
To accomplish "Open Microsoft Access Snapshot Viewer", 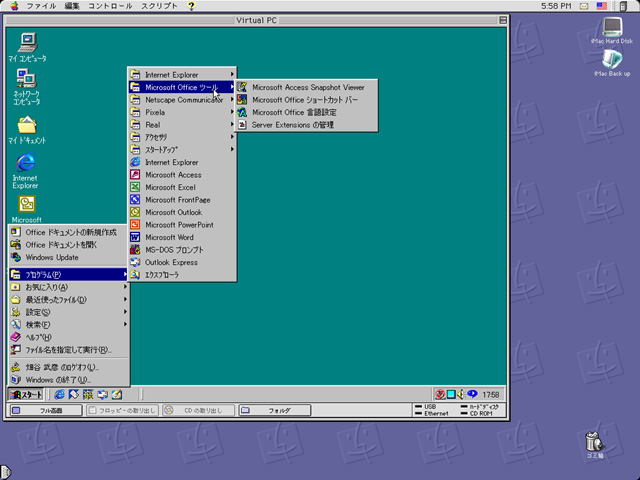I will pyautogui.click(x=307, y=87).
